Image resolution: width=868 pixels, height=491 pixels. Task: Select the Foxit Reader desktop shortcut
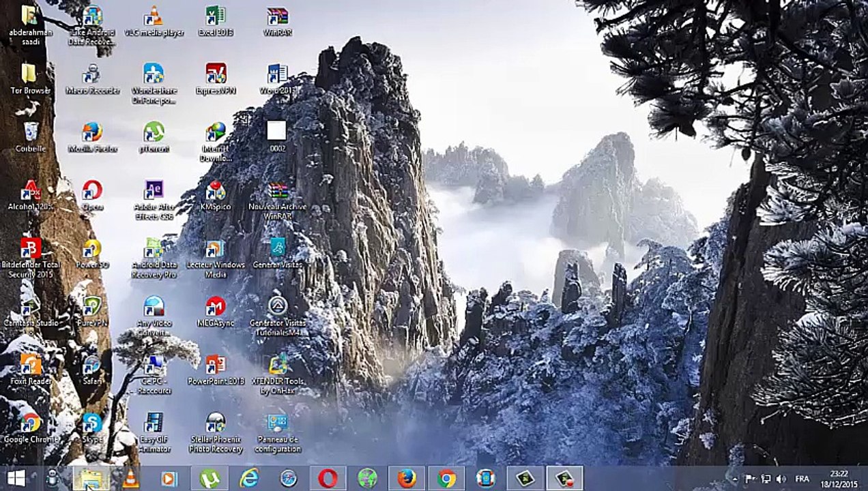pyautogui.click(x=31, y=369)
